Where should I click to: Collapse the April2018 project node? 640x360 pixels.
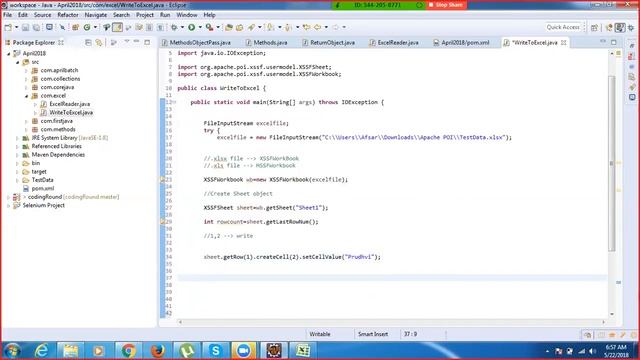(9, 53)
